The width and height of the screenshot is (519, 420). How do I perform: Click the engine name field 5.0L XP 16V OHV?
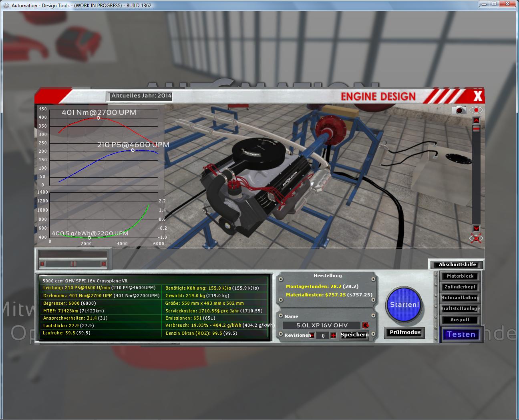coord(322,325)
